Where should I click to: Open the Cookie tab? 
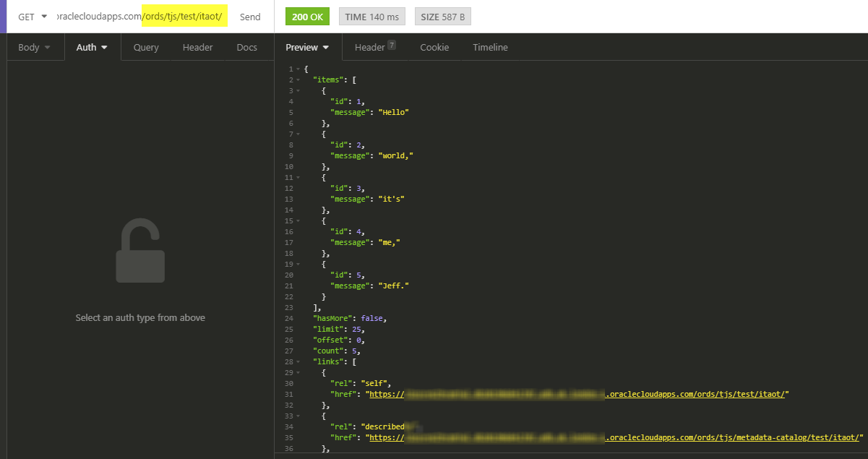coord(434,47)
